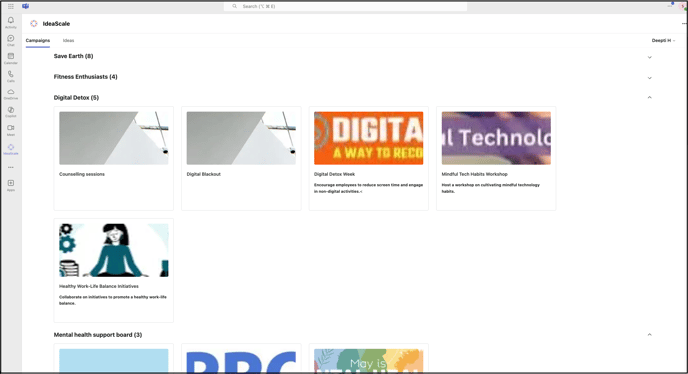Click the IdeaScale logo in header
Viewport: 688px width, 374px height.
(x=34, y=24)
